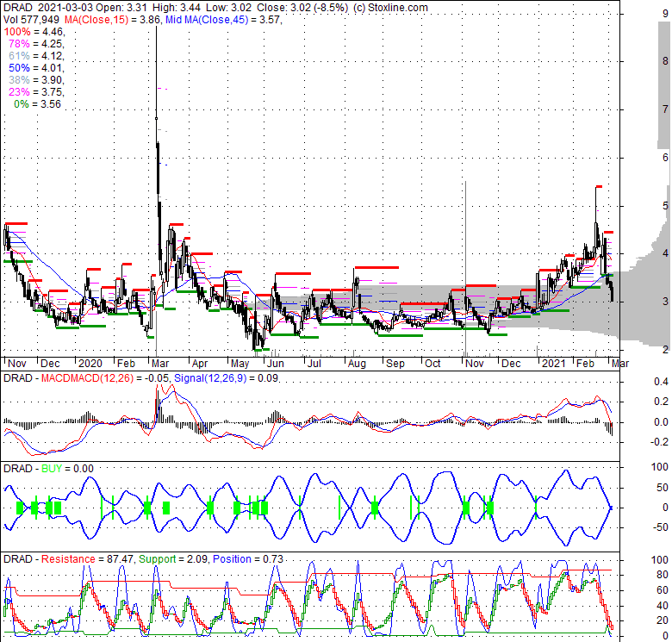Click the 'Resistance = 87.47' label
Image resolution: width=672 pixels, height=642 pixels.
point(87,559)
